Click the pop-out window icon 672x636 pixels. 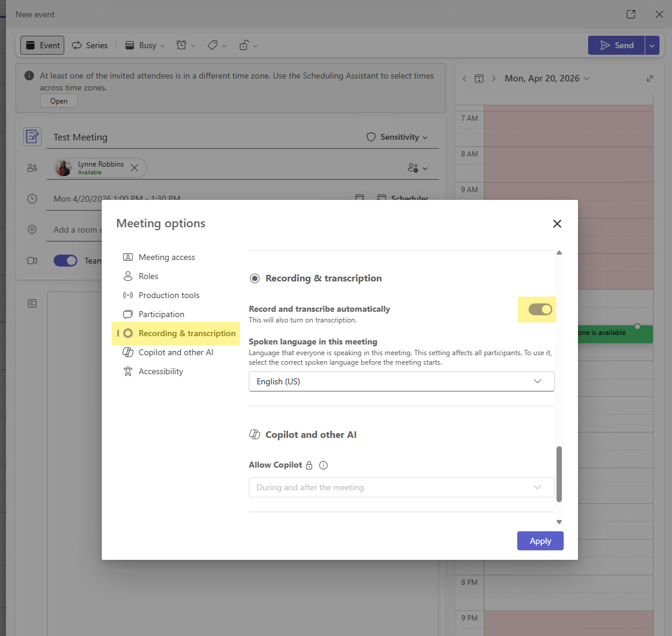pyautogui.click(x=631, y=14)
